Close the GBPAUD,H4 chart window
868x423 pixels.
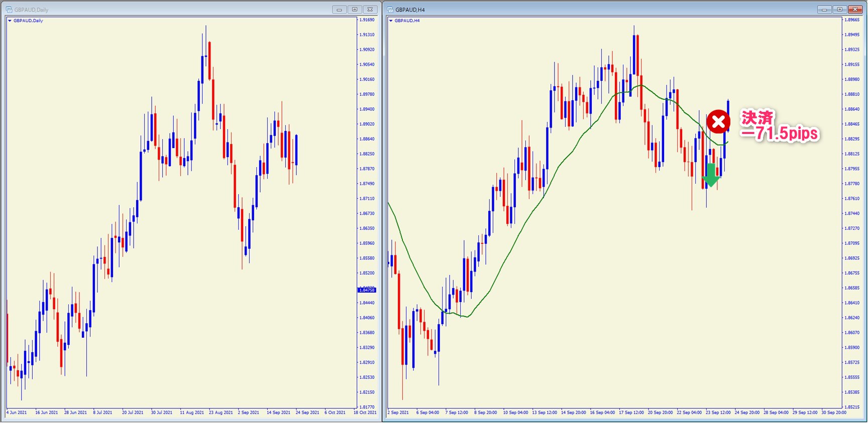pos(855,10)
